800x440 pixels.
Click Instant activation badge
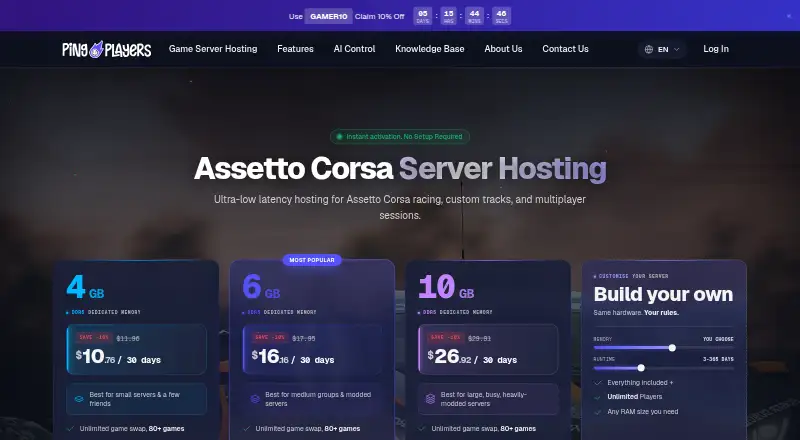(x=399, y=137)
